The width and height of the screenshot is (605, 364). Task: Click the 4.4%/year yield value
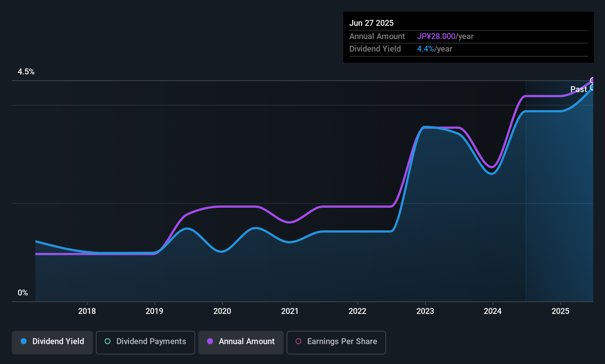click(x=434, y=49)
